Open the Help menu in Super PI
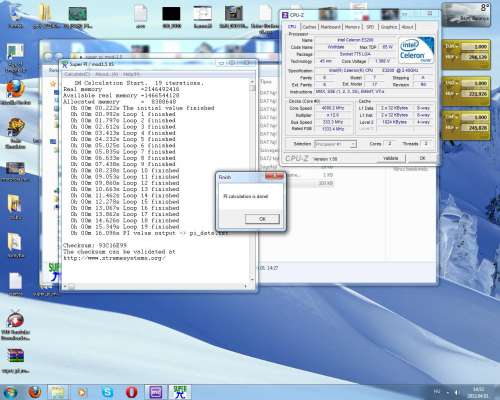 (131, 74)
